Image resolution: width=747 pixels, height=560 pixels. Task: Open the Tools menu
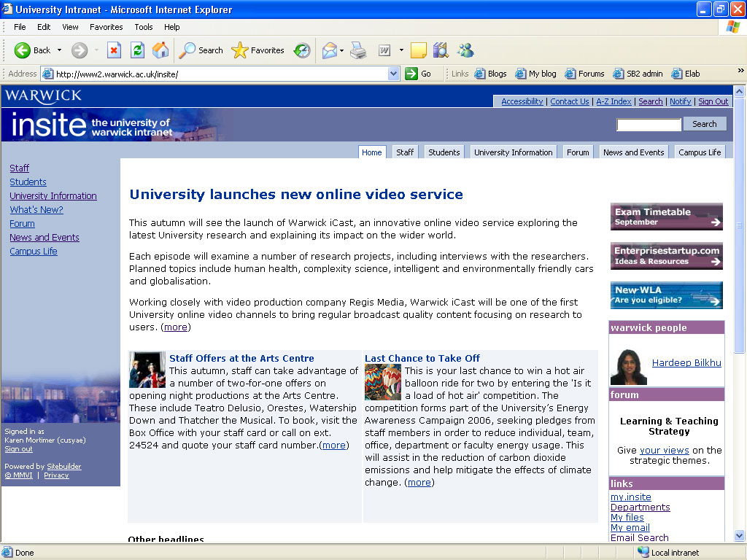[144, 27]
